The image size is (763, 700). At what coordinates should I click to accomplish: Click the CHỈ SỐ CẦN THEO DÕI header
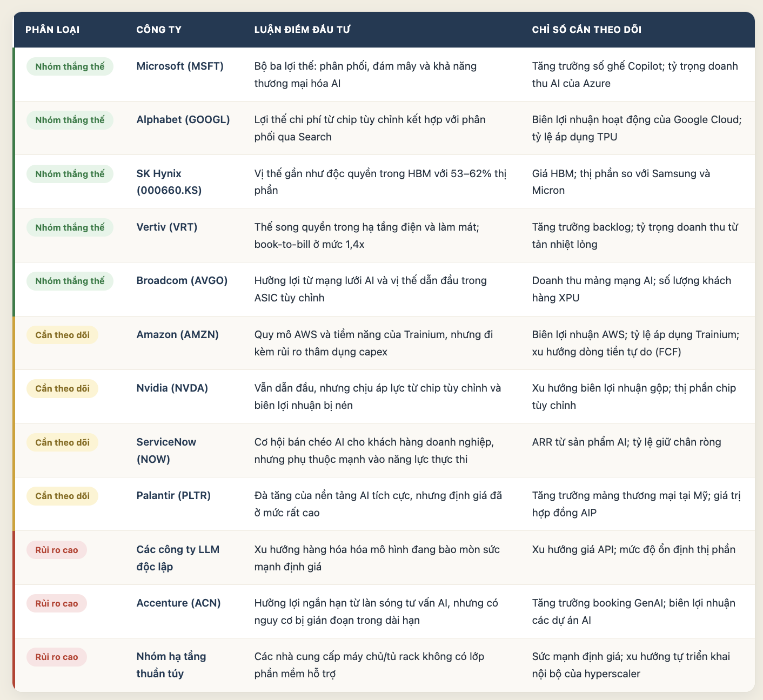(x=586, y=30)
